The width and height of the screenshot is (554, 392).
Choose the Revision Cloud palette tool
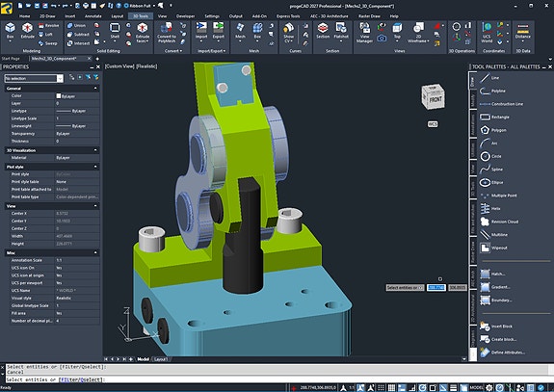coord(499,222)
